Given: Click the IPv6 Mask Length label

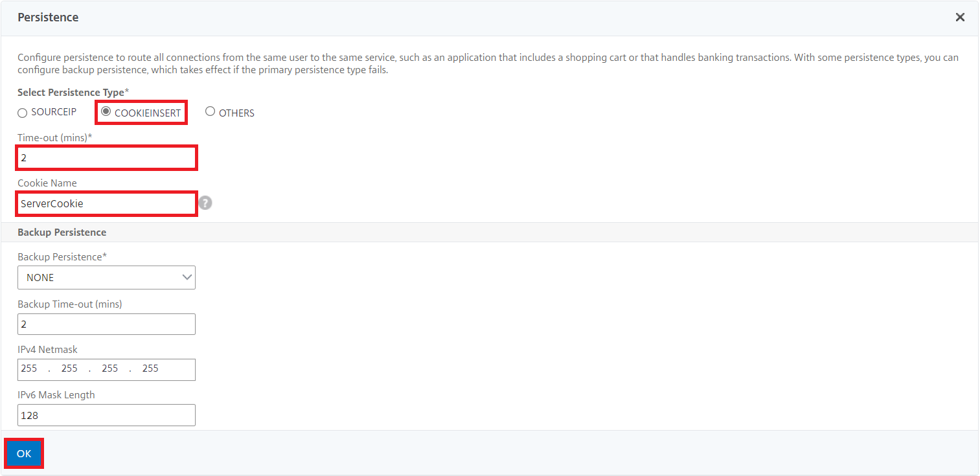Looking at the screenshot, I should [56, 394].
